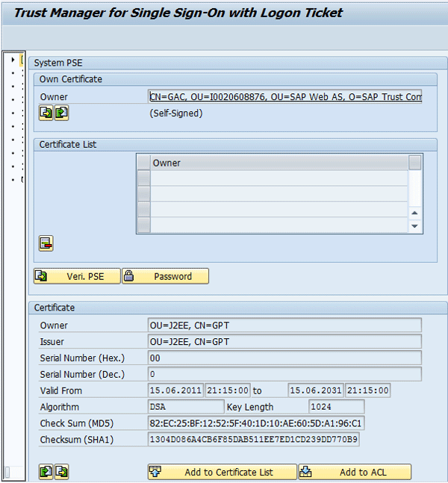Open table settings icon at Owner column header right
448x483 pixels.
(415, 163)
